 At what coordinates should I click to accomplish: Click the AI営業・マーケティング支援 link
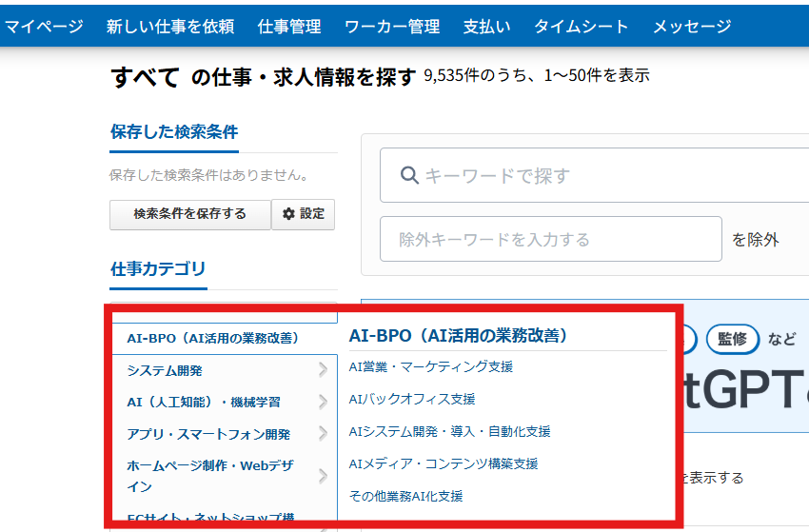point(431,366)
